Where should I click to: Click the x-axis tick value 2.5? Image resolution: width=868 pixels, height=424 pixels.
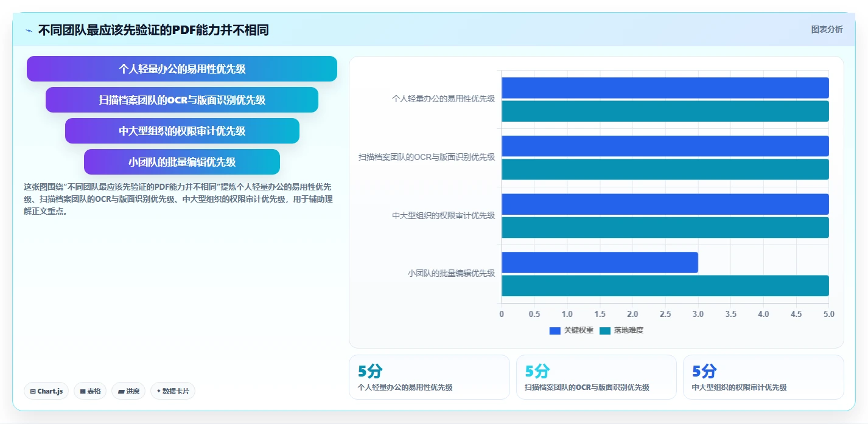point(665,315)
